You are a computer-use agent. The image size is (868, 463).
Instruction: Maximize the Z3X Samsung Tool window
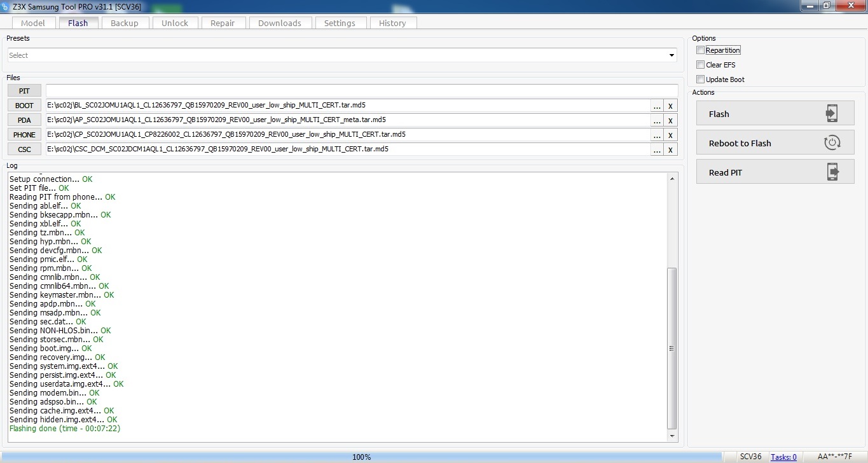point(827,5)
